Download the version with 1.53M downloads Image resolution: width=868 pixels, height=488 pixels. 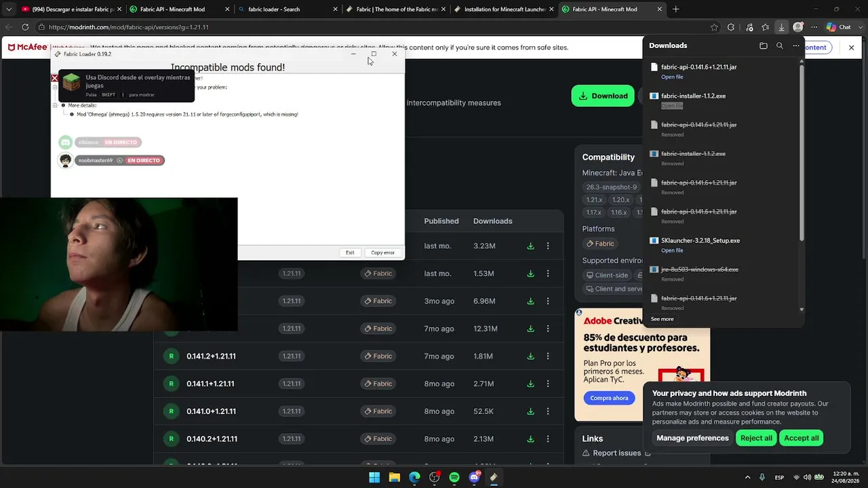click(530, 274)
